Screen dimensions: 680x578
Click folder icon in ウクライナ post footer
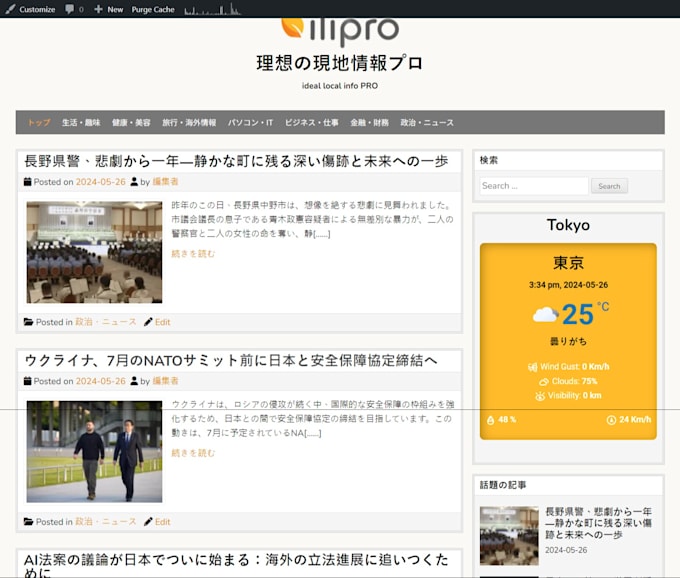(x=29, y=522)
